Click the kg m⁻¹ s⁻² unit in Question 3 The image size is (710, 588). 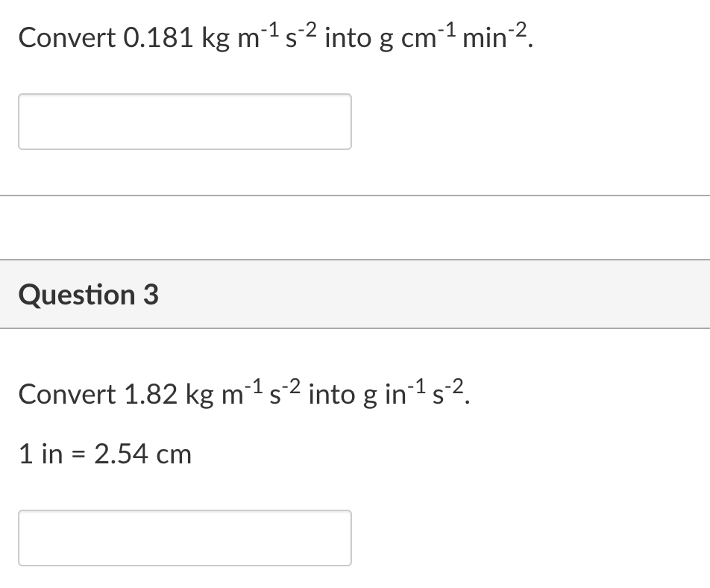243,392
